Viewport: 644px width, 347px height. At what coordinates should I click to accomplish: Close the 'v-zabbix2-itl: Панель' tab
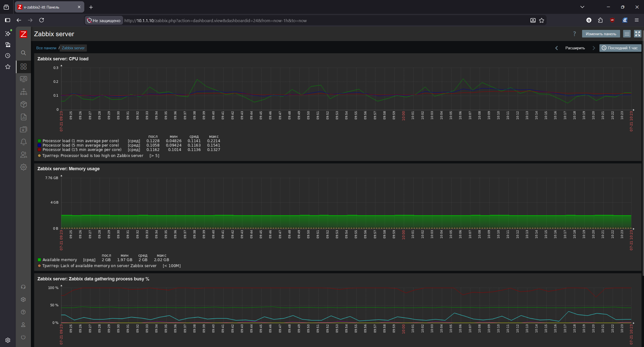click(79, 7)
